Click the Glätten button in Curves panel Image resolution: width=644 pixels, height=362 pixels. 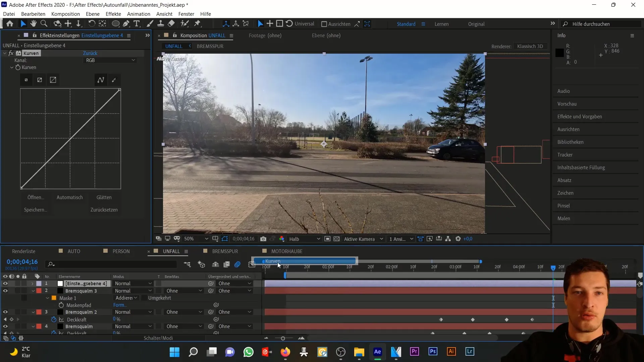[x=104, y=197]
